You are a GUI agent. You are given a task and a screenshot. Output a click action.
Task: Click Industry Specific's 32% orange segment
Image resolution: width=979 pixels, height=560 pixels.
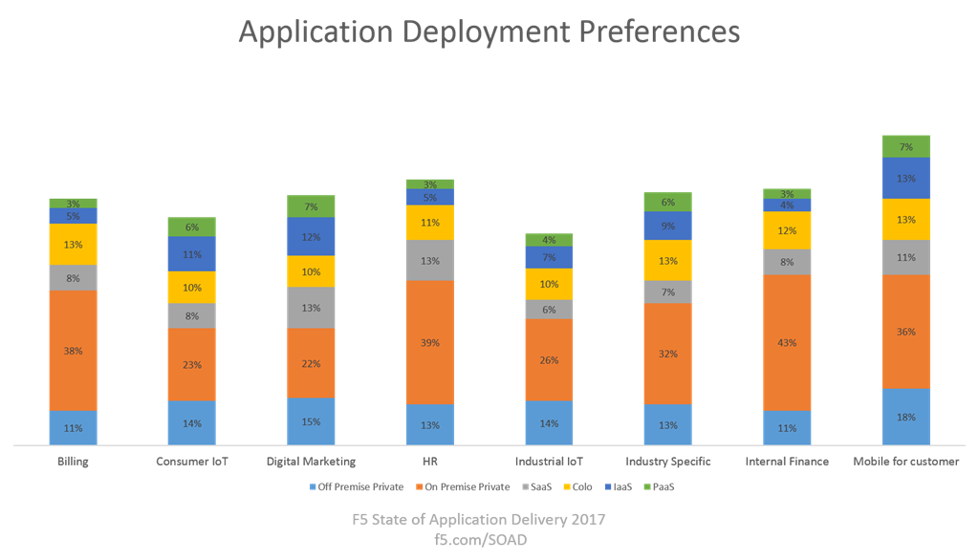[x=668, y=354]
